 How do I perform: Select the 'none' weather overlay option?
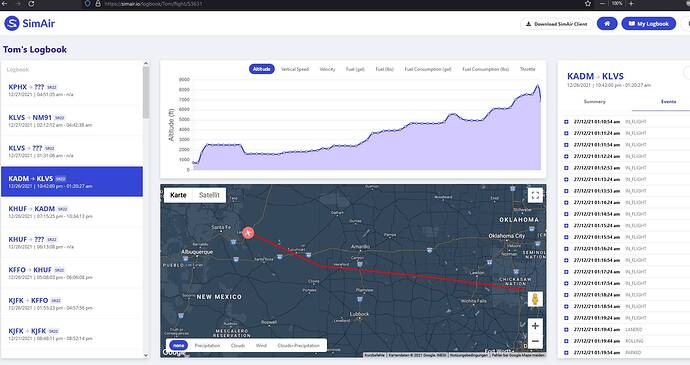click(178, 346)
